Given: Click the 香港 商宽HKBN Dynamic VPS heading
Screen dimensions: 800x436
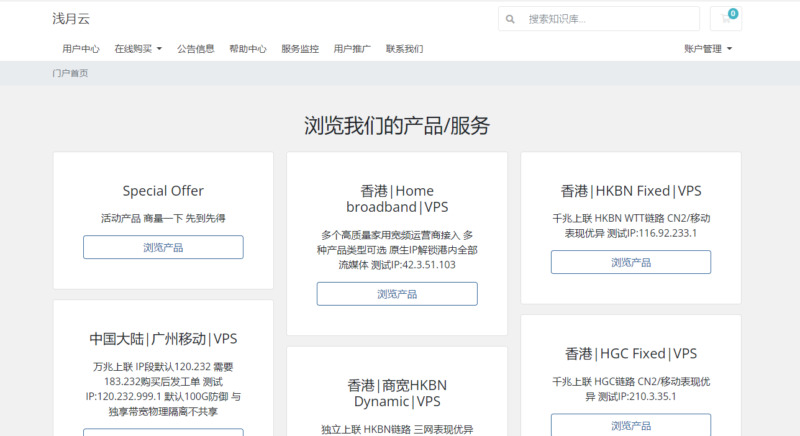Looking at the screenshot, I should pyautogui.click(x=397, y=393).
